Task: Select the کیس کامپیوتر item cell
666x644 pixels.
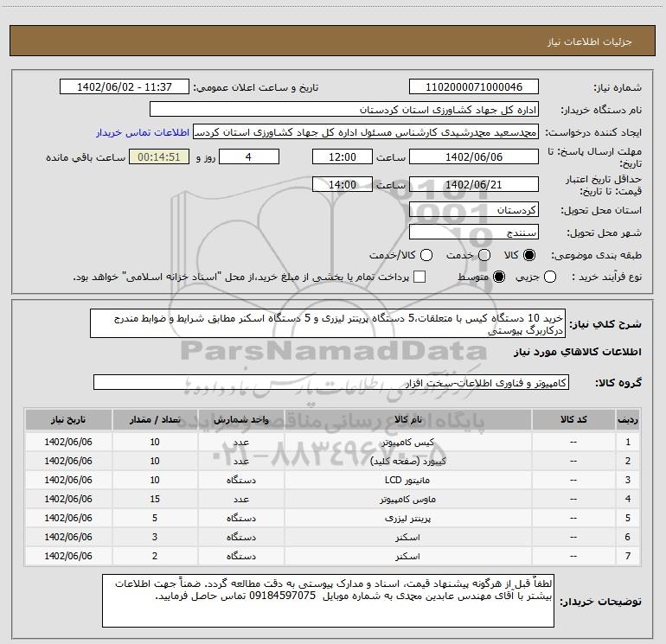Action: click(x=407, y=442)
